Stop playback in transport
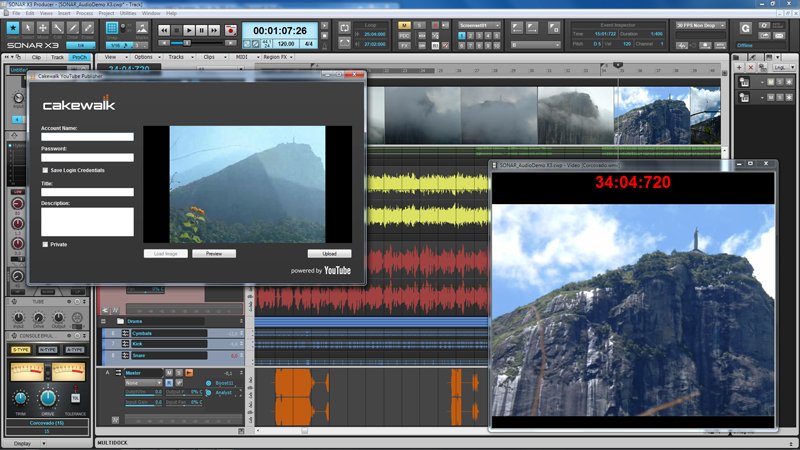The width and height of the screenshot is (800, 450). pos(177,31)
